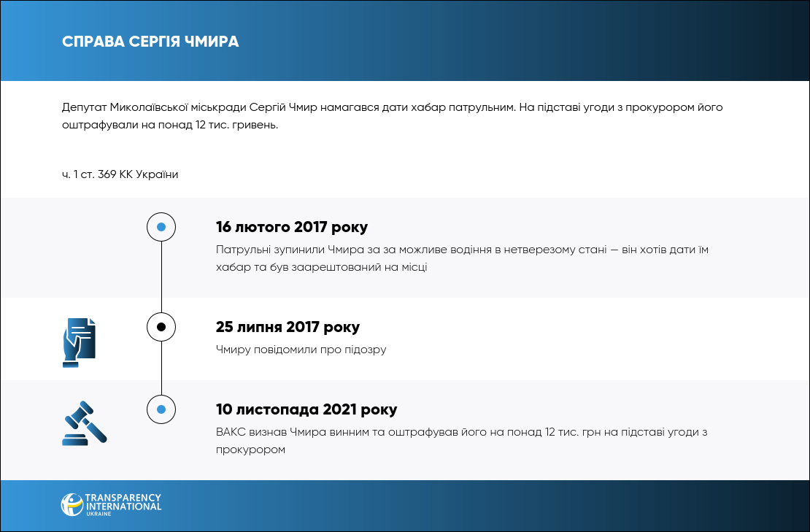Click the title 'СПРАВА СЕРГІЯ ЧМИРА'
This screenshot has width=810, height=532.
[x=150, y=41]
